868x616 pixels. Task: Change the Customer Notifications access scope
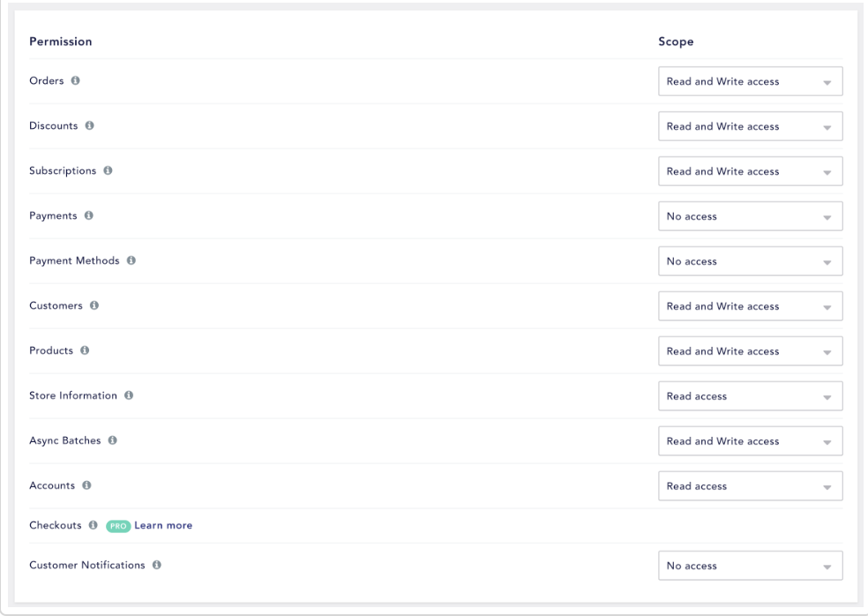pyautogui.click(x=750, y=567)
